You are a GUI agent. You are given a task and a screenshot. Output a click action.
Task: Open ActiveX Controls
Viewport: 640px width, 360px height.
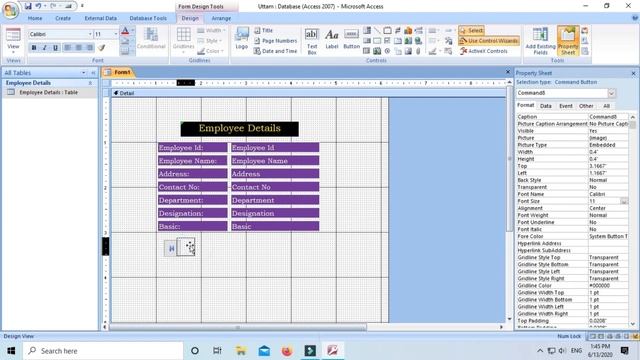[x=484, y=51]
